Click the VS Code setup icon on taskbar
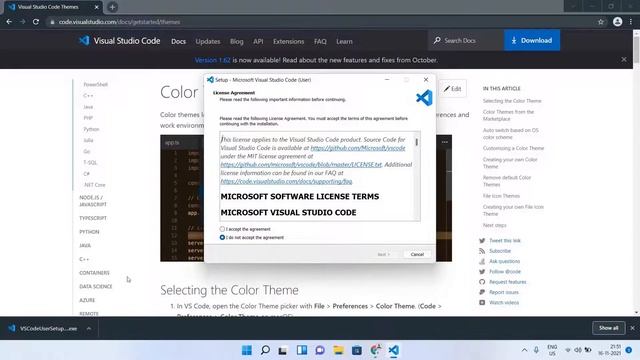This screenshot has height=360, width=640. (393, 350)
